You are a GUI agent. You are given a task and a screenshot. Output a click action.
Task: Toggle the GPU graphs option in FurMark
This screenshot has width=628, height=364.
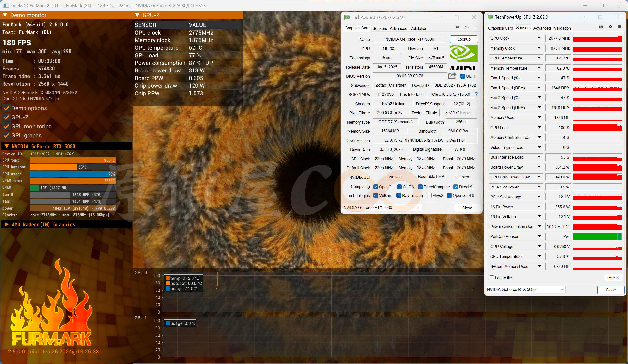click(x=6, y=136)
